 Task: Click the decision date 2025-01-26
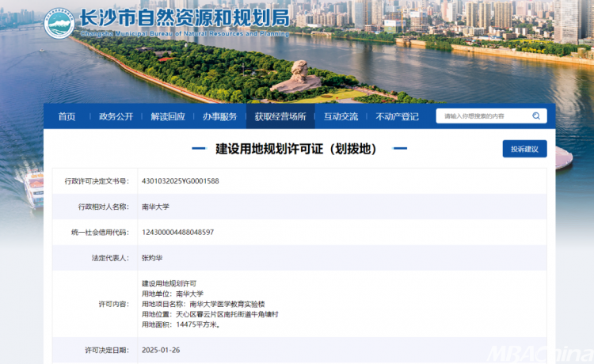(x=162, y=349)
